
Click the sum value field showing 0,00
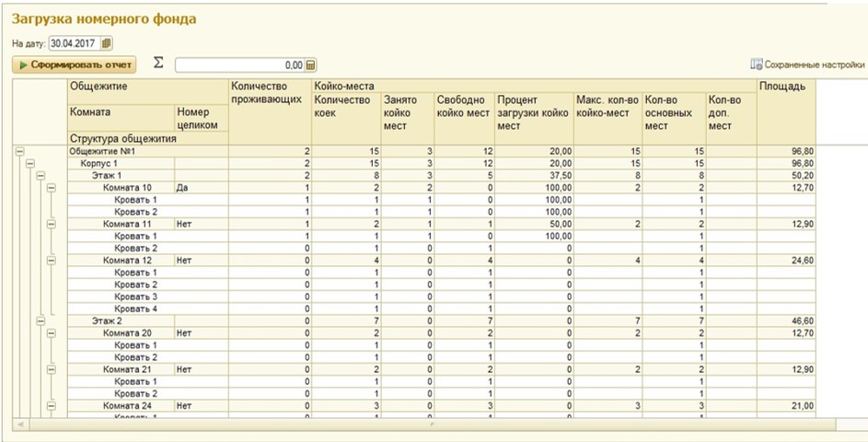pyautogui.click(x=239, y=65)
